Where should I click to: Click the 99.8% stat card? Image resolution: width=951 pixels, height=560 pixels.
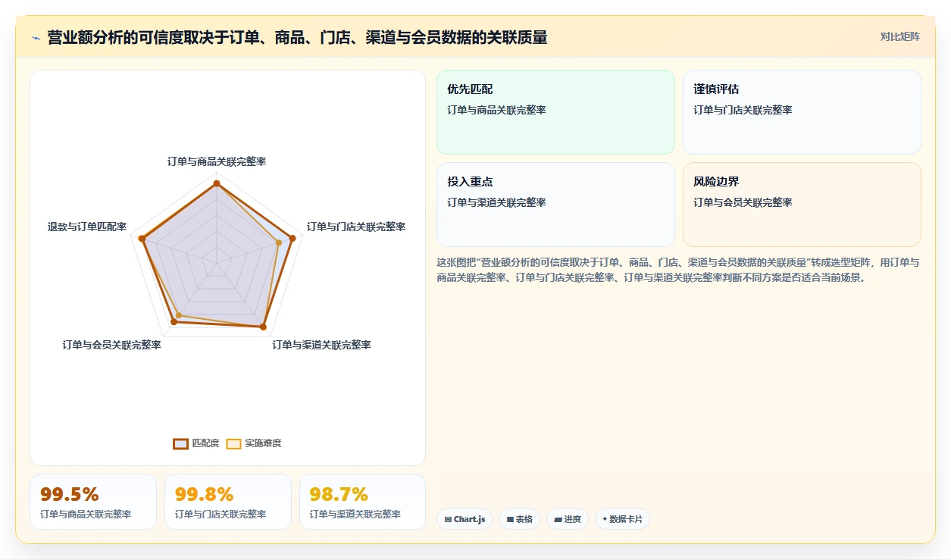[228, 502]
